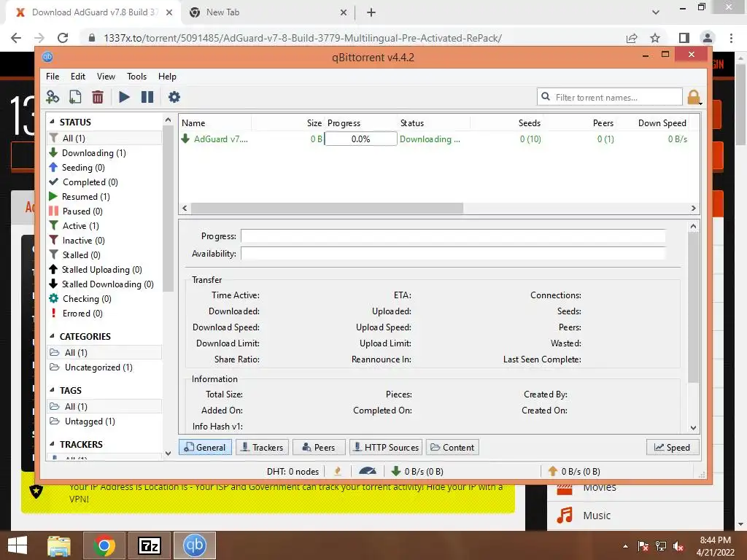
Task: Open the Tools menu
Action: 136,76
